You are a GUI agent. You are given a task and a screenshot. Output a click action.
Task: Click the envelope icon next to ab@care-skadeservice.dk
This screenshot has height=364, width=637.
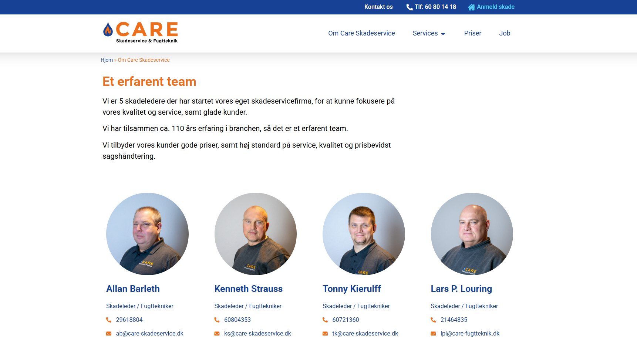pyautogui.click(x=109, y=334)
